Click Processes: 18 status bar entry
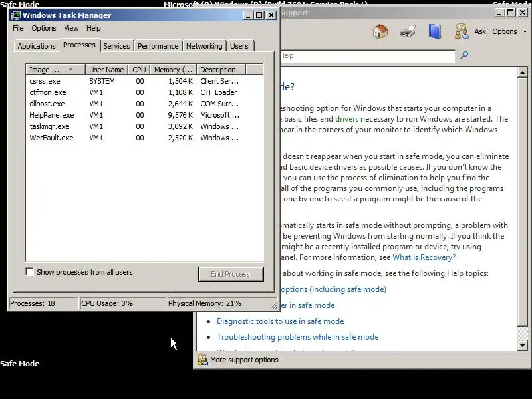This screenshot has height=399, width=532. click(43, 303)
